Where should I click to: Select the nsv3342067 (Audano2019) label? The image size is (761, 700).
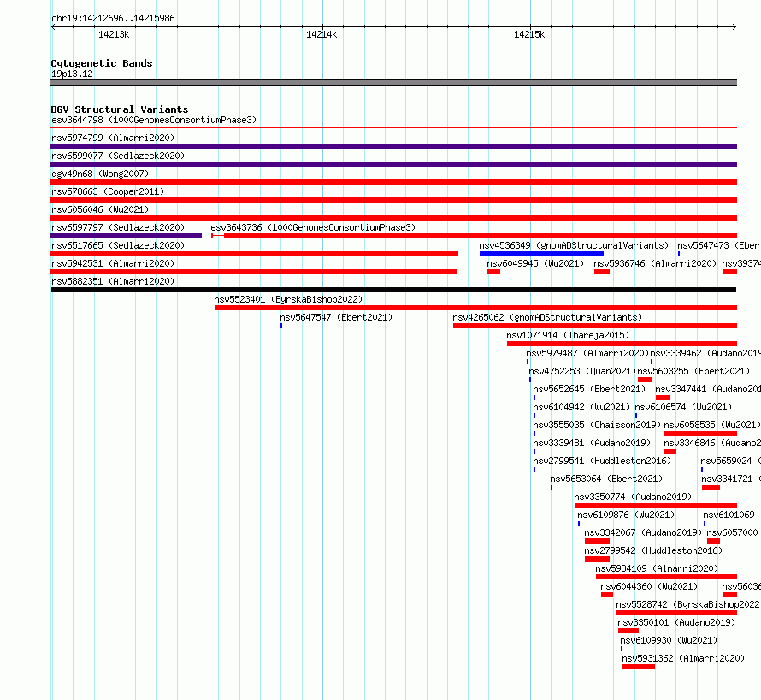(x=643, y=532)
